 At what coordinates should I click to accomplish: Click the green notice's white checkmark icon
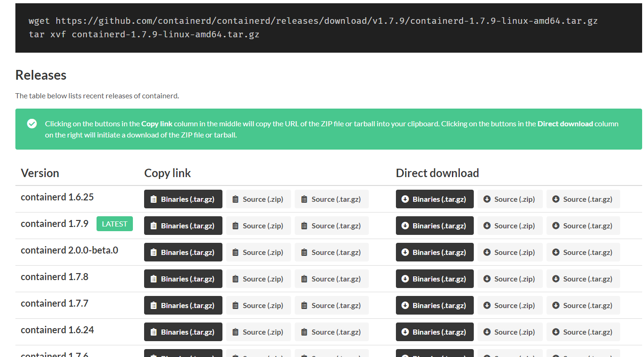point(32,124)
